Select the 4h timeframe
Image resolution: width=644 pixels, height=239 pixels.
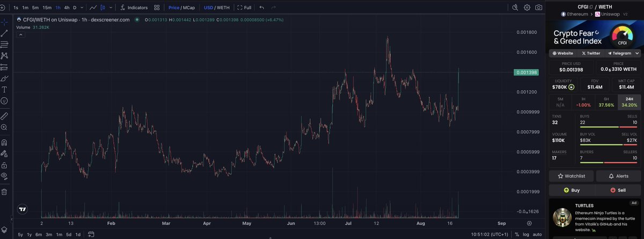(67, 8)
